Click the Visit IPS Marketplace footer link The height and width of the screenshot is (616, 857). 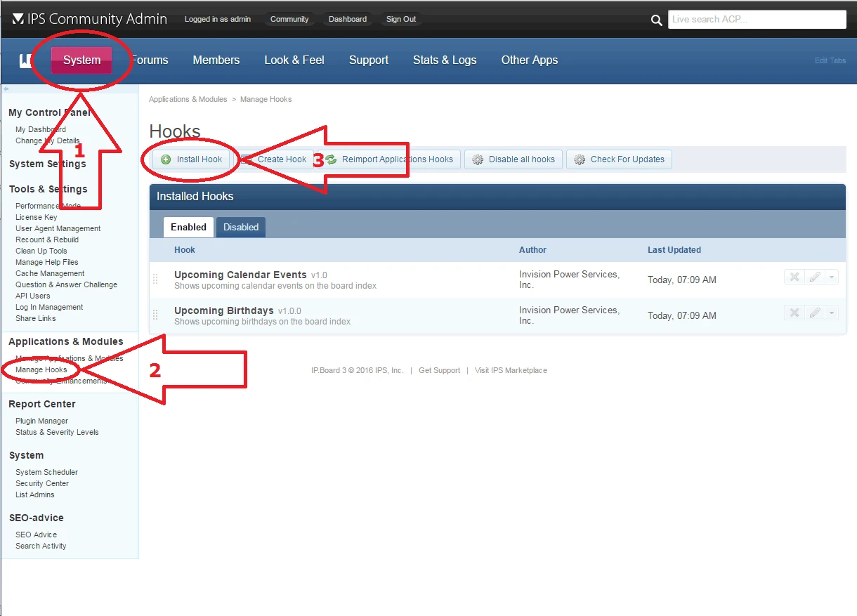click(x=511, y=370)
